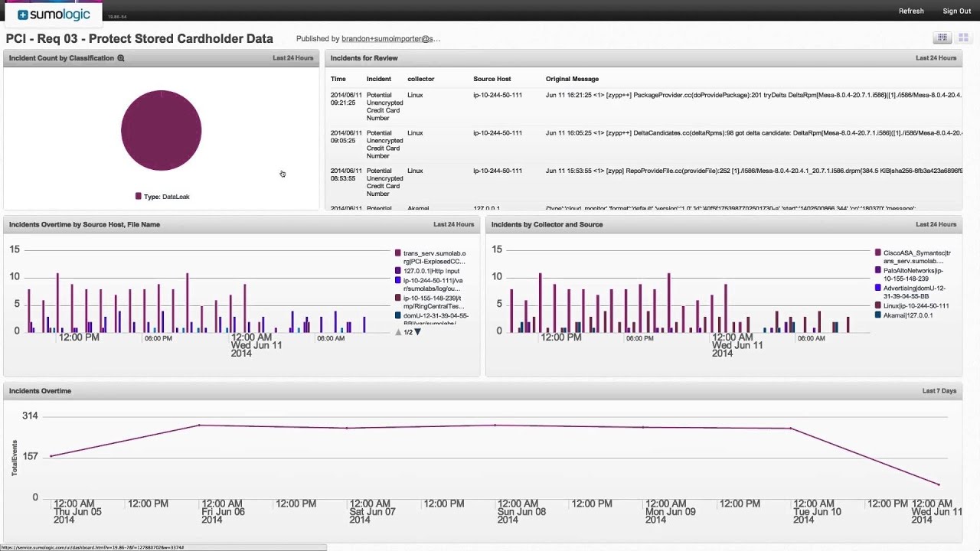Sort by Source Host column header

click(492, 79)
